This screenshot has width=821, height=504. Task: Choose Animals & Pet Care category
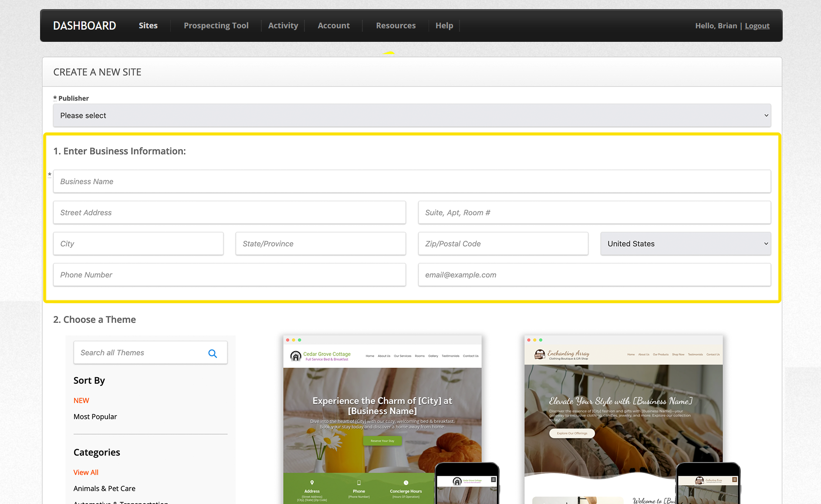pyautogui.click(x=105, y=489)
